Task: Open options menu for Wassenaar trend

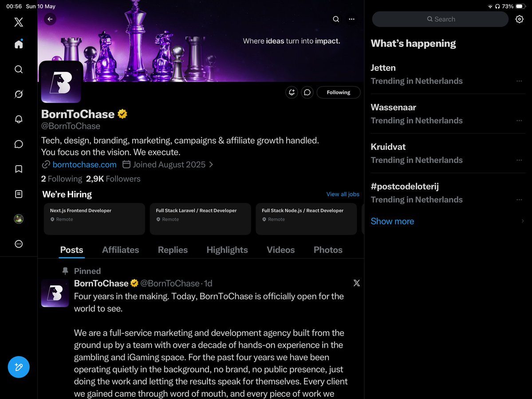Action: tap(519, 120)
